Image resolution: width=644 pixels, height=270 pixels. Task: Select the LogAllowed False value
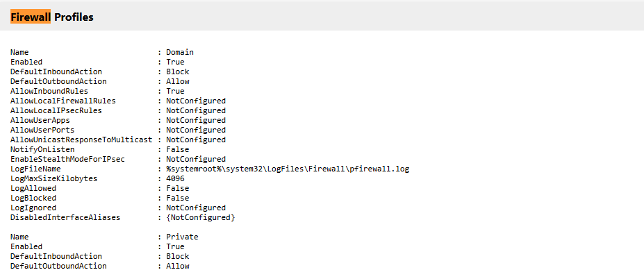pyautogui.click(x=177, y=188)
